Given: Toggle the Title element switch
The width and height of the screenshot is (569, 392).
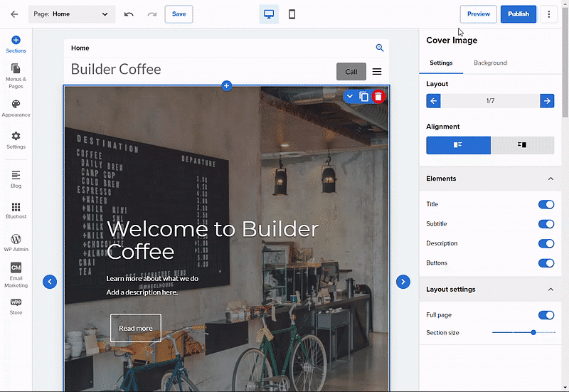Looking at the screenshot, I should coord(546,204).
